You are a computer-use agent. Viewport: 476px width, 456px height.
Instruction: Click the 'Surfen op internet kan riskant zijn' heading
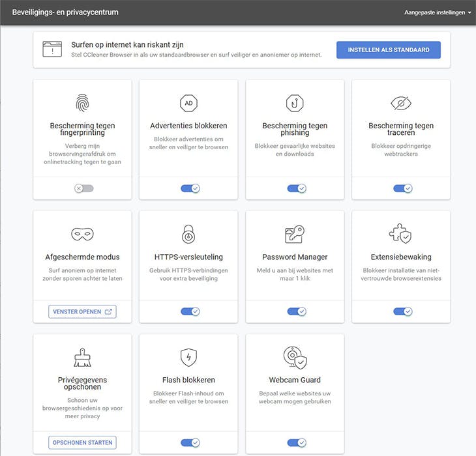pyautogui.click(x=127, y=44)
